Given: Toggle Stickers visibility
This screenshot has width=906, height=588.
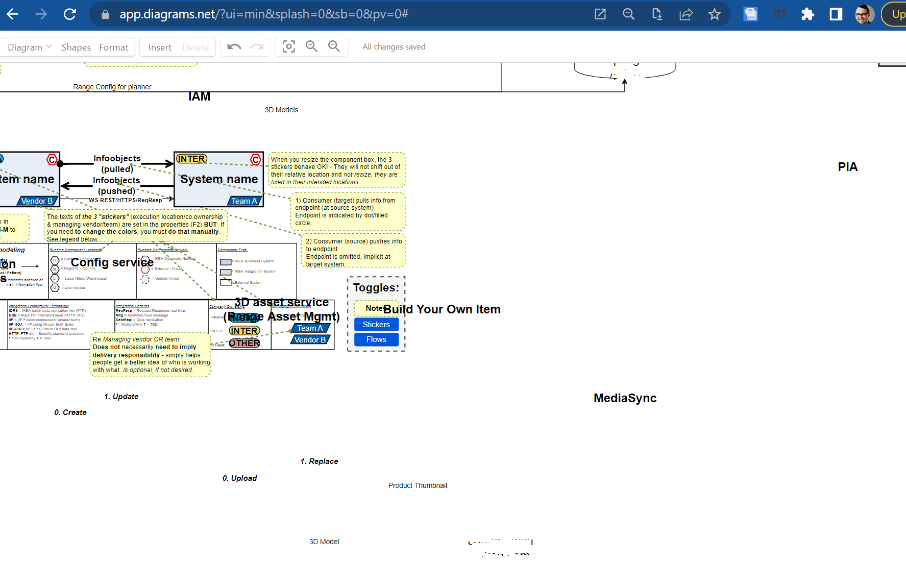Looking at the screenshot, I should pos(376,325).
